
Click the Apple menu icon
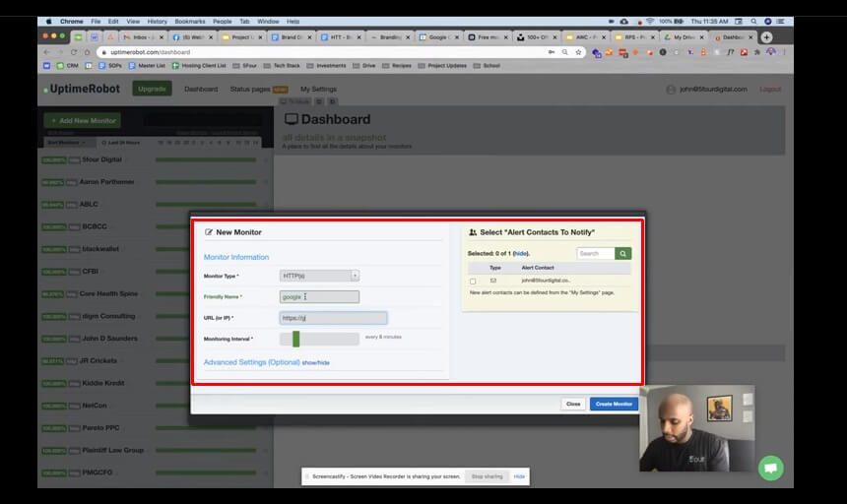(x=48, y=22)
